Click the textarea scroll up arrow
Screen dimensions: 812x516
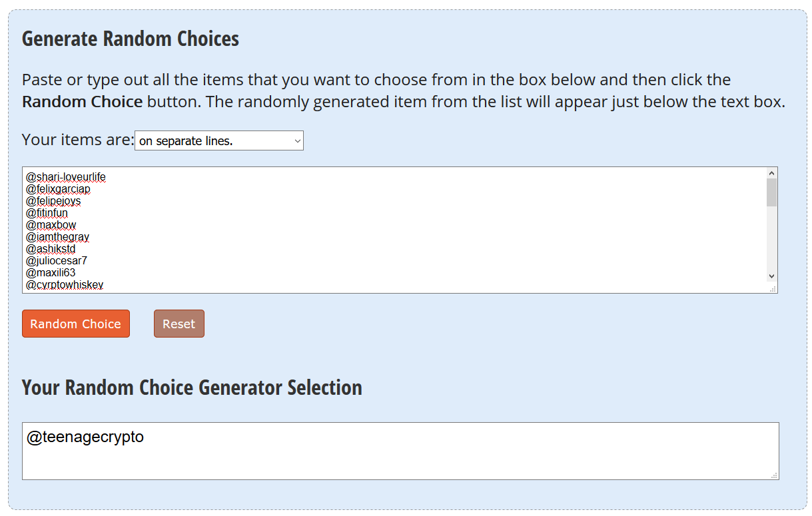pyautogui.click(x=771, y=172)
